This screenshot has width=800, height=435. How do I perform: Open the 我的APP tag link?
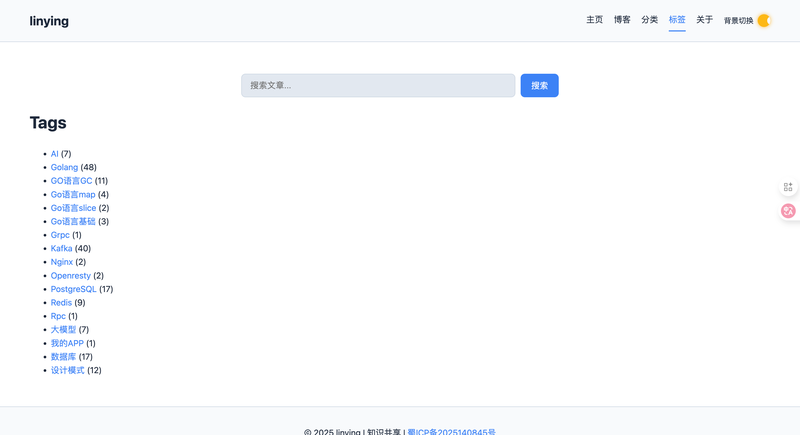(67, 343)
